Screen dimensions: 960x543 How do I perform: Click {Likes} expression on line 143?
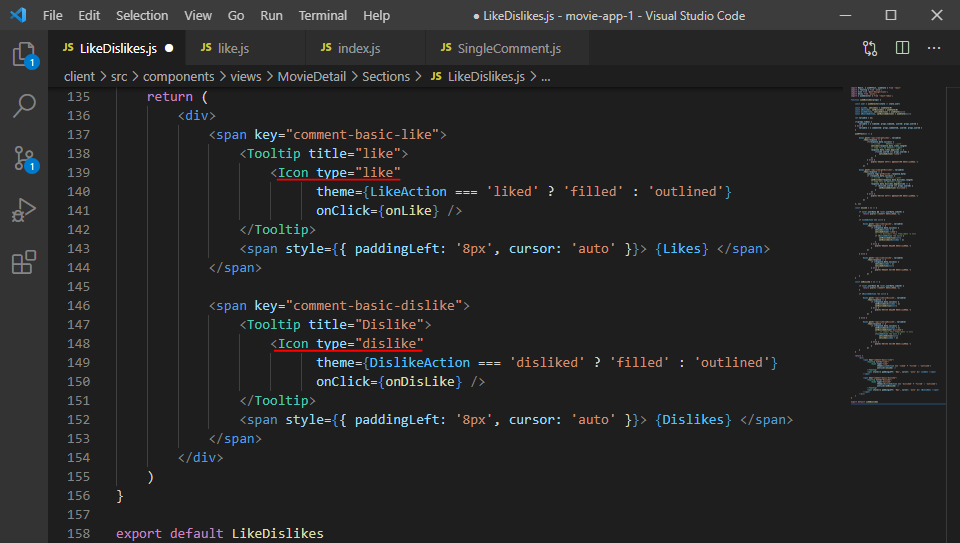click(x=681, y=249)
